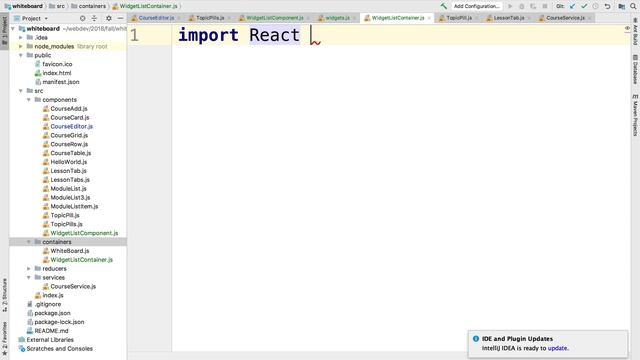Collapse the public folder arrow
The height and width of the screenshot is (360, 640).
point(21,55)
